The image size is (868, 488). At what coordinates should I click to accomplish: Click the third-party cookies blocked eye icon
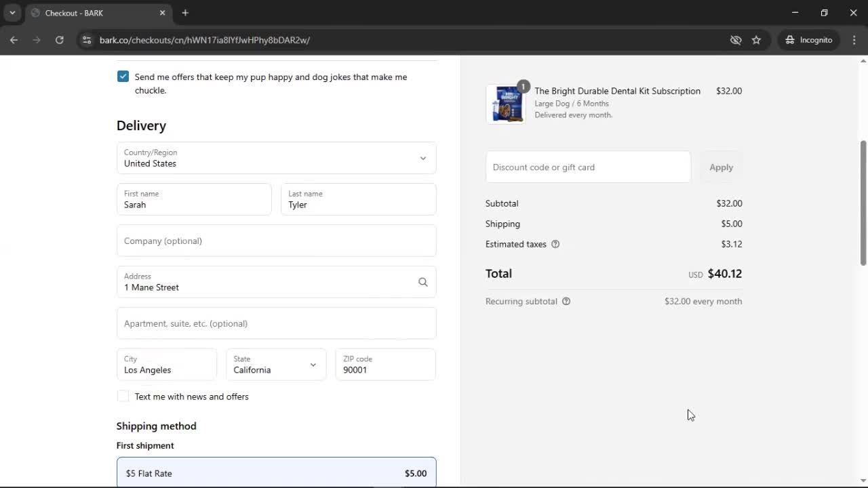click(736, 40)
